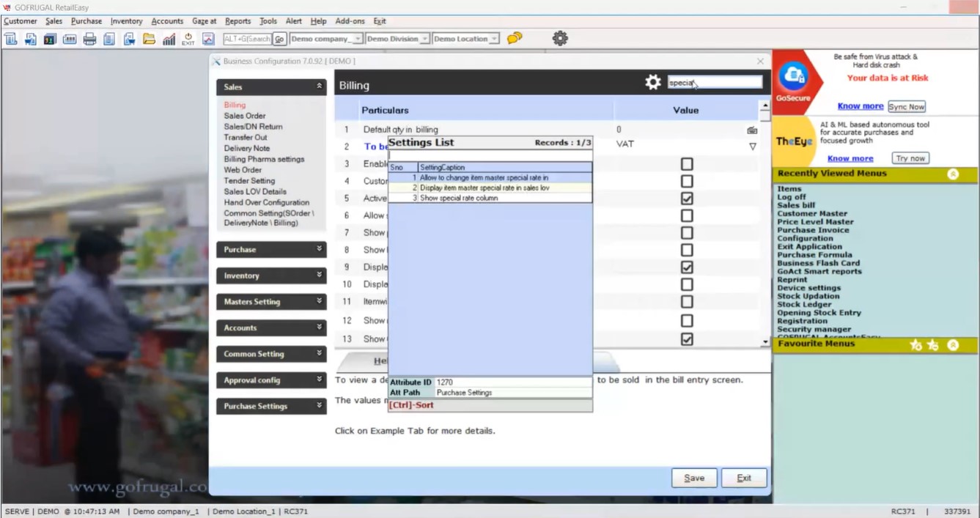
Task: Click the printer toolbar icon
Action: pos(89,39)
